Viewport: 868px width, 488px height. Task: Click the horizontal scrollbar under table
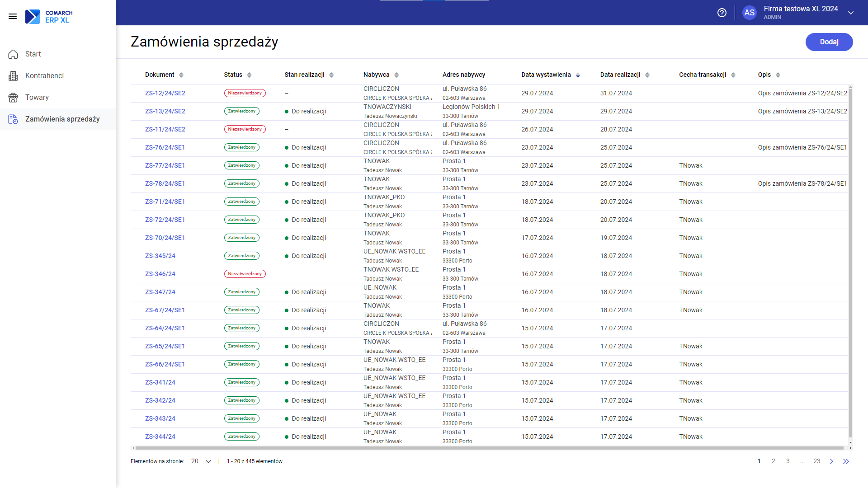(x=489, y=448)
